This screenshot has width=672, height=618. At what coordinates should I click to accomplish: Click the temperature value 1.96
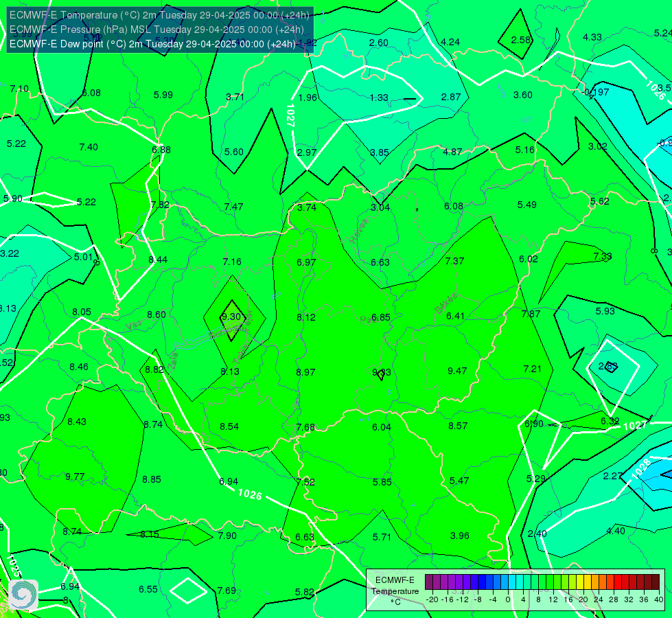(308, 98)
